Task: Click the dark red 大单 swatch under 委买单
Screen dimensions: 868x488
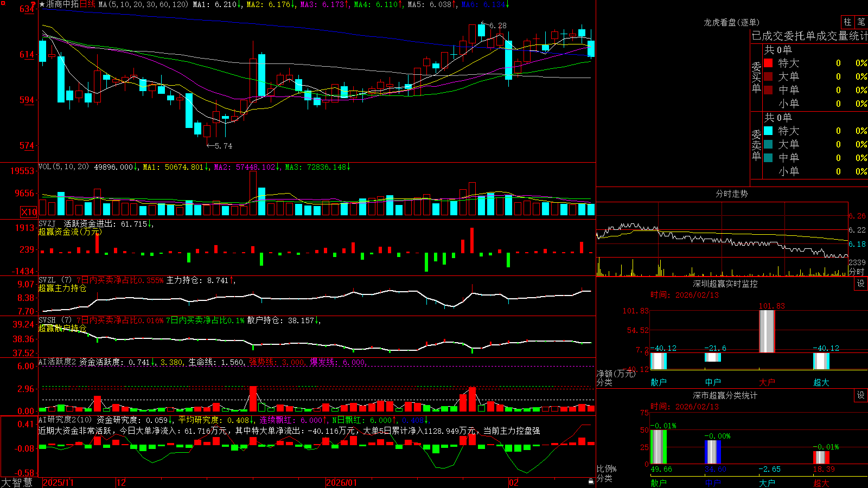Action: point(768,76)
